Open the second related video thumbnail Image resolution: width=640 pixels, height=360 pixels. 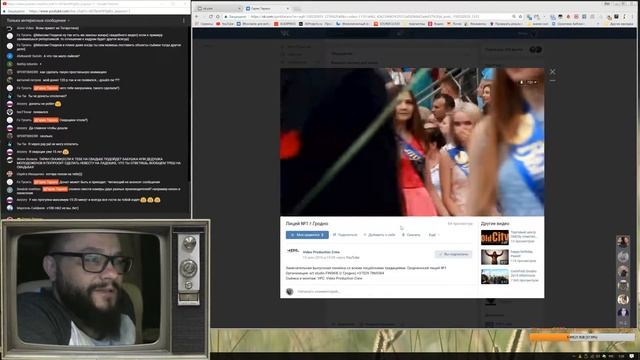point(495,257)
